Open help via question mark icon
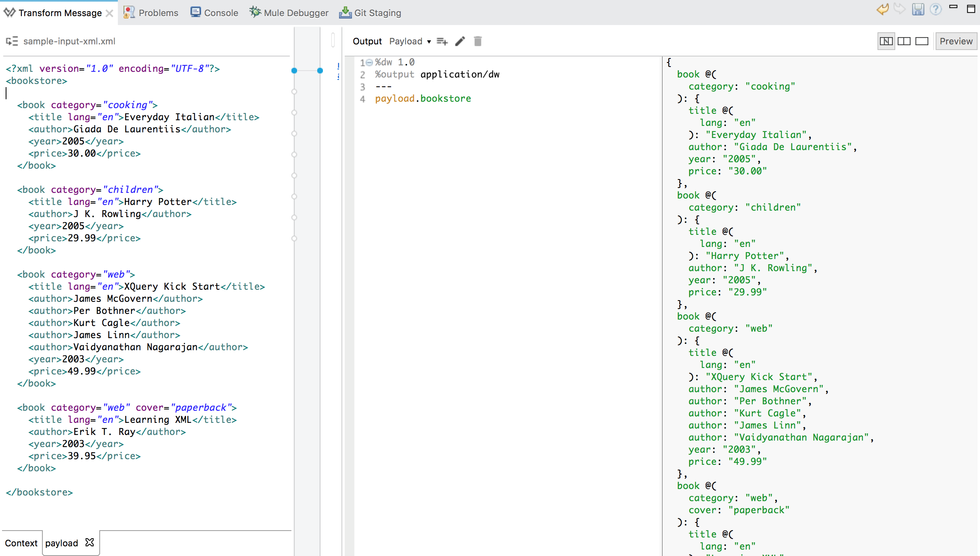 tap(935, 10)
